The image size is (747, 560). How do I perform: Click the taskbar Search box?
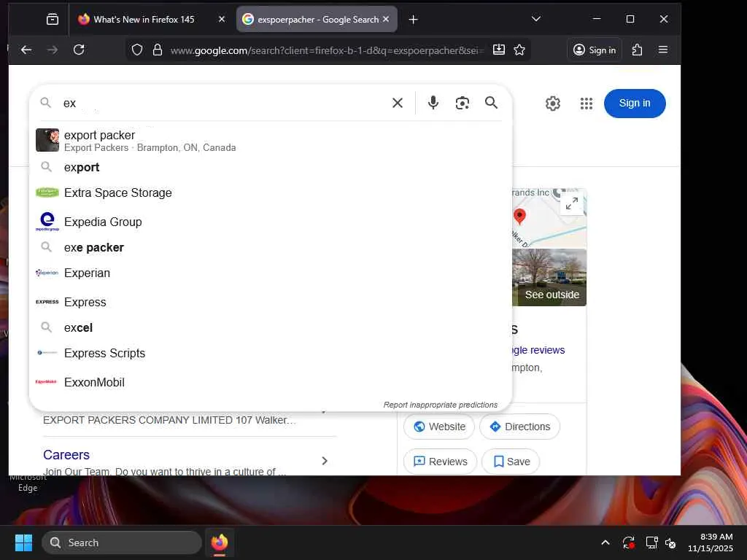click(122, 542)
